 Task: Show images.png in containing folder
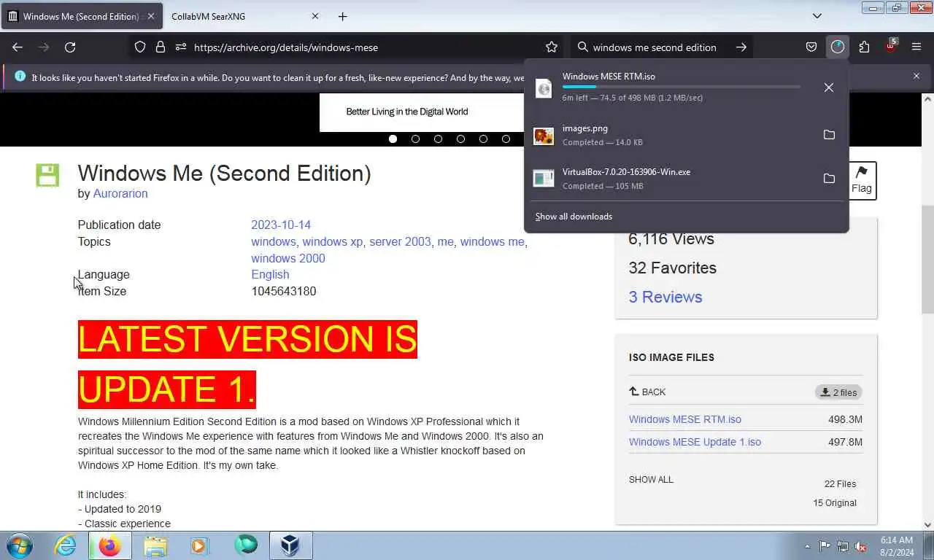(x=829, y=135)
